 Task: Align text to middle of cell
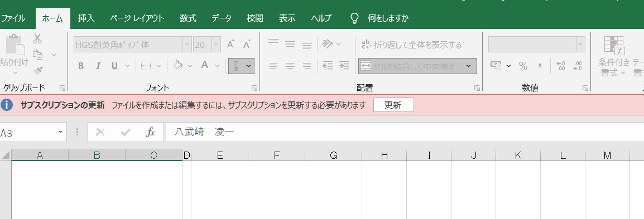[x=290, y=44]
